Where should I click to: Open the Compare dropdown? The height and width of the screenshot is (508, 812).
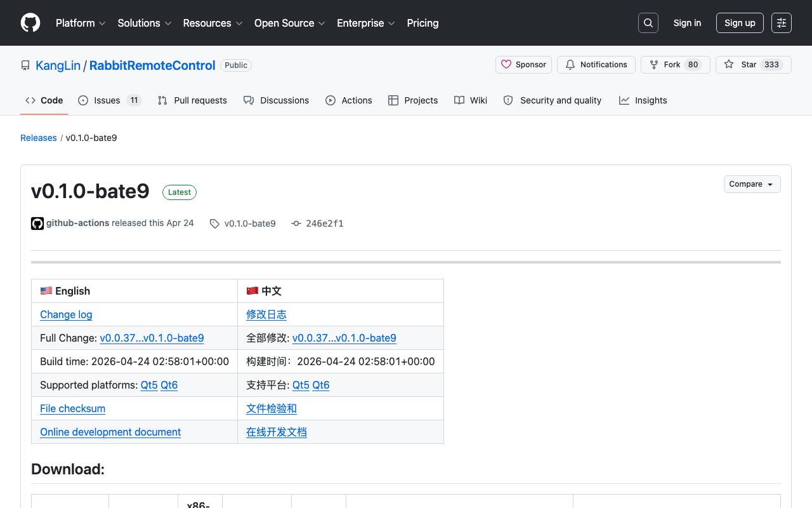[752, 184]
